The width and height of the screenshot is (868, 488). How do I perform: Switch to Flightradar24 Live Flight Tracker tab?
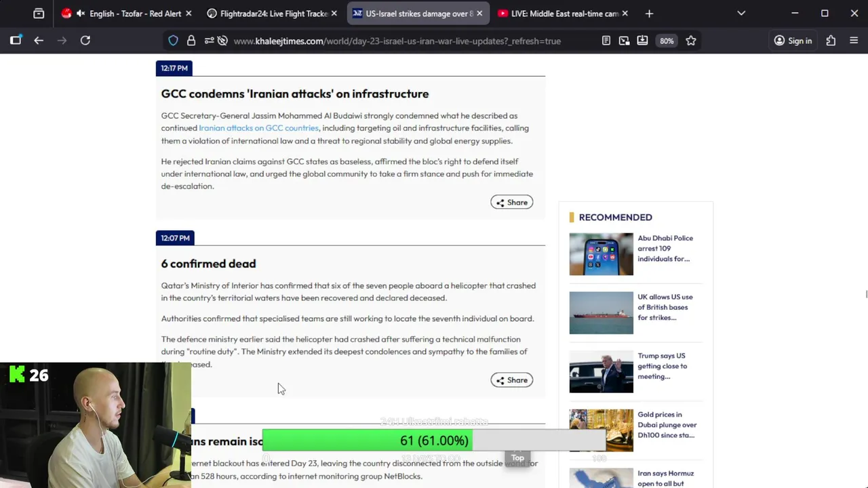[274, 14]
